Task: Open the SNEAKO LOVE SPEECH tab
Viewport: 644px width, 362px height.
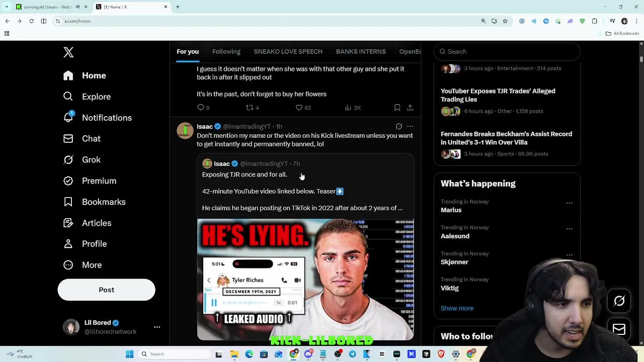Action: point(288,51)
